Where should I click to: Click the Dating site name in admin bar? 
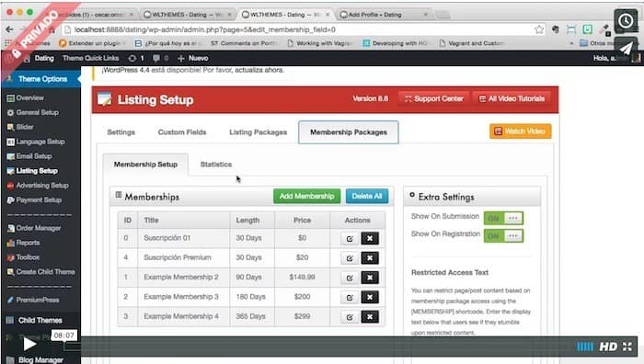44,58
